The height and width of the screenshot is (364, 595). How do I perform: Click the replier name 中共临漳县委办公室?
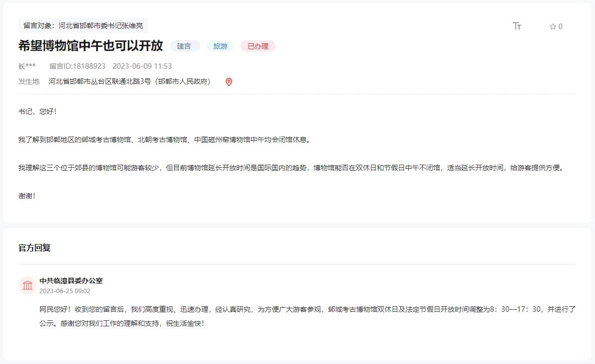coord(71,281)
